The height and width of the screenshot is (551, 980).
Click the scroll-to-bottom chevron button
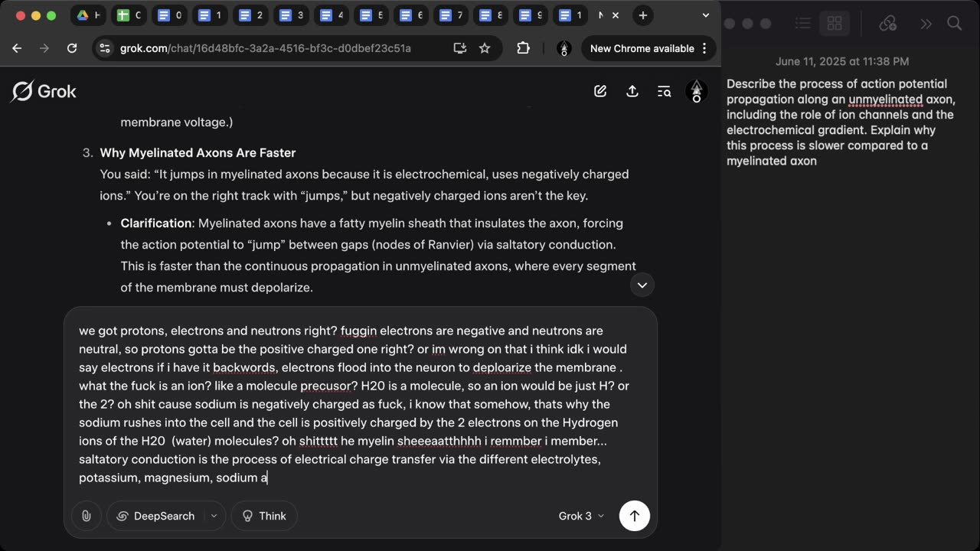[x=642, y=285]
